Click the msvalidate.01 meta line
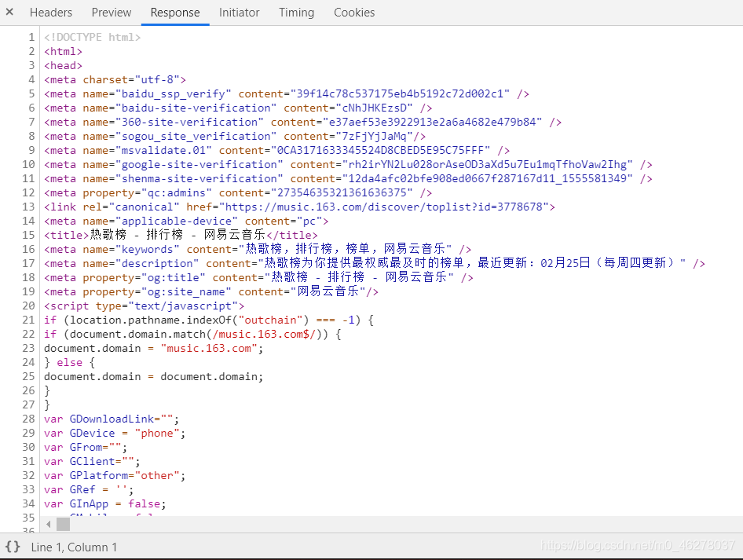Viewport: 743px width, 560px height. pyautogui.click(x=277, y=150)
